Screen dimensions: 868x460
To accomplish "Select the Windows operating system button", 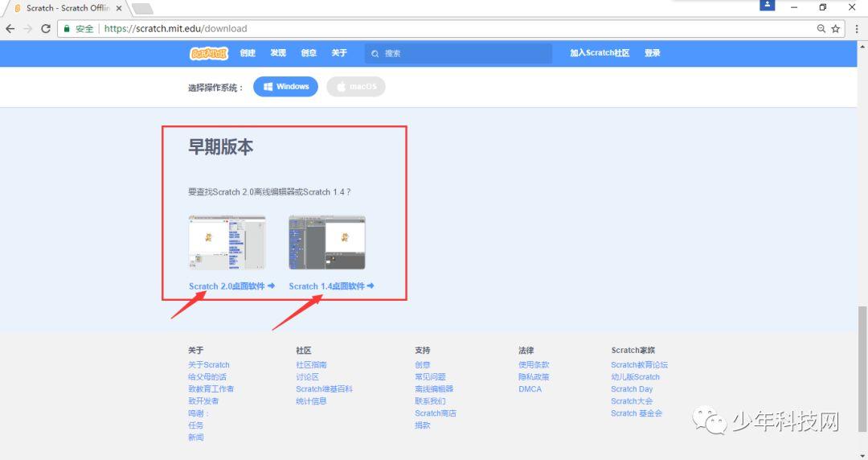I will coord(285,87).
